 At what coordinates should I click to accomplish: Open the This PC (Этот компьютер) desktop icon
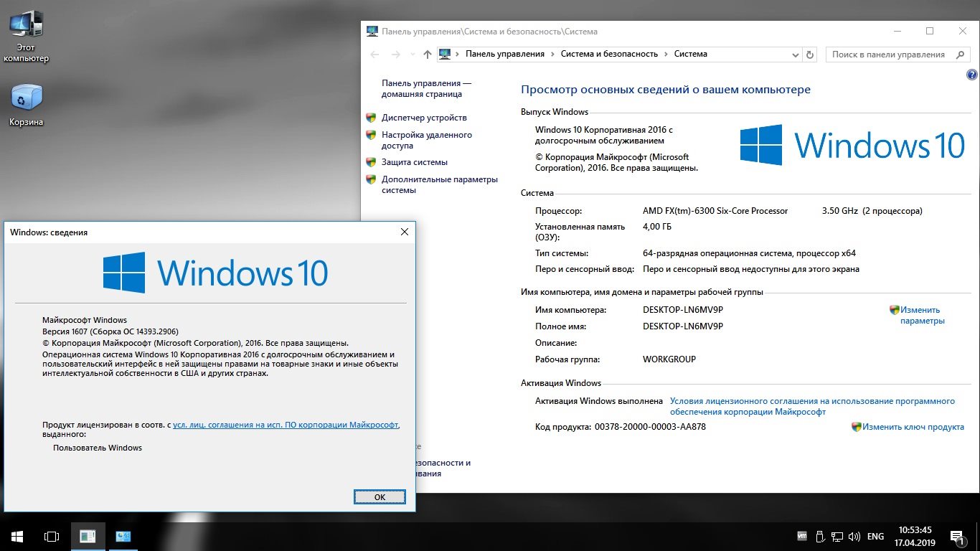26,37
